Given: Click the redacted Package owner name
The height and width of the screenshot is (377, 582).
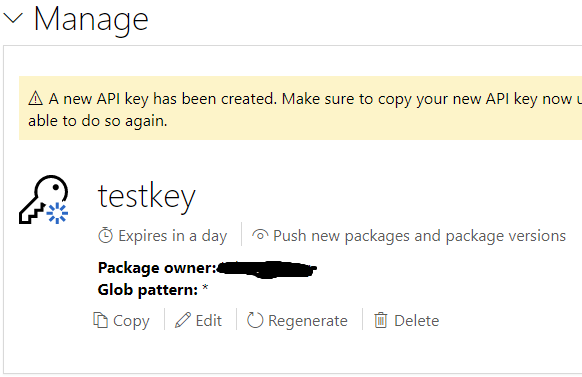Looking at the screenshot, I should click(x=267, y=269).
